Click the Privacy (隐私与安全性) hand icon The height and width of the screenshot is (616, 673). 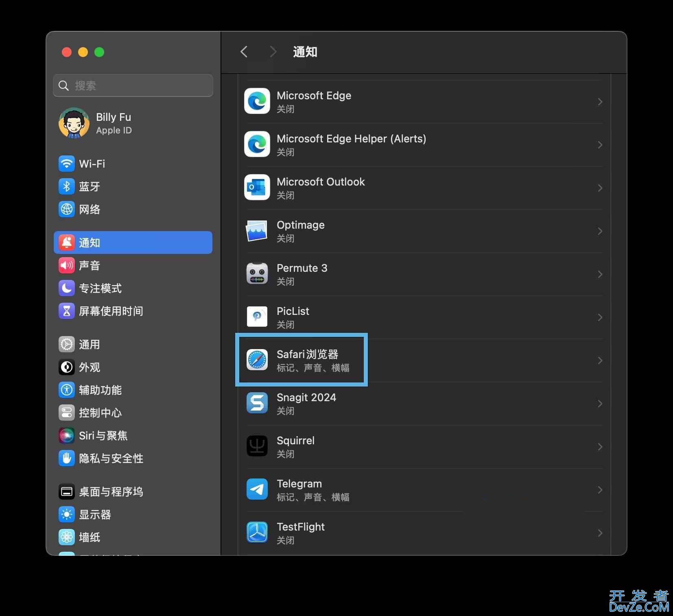click(67, 458)
